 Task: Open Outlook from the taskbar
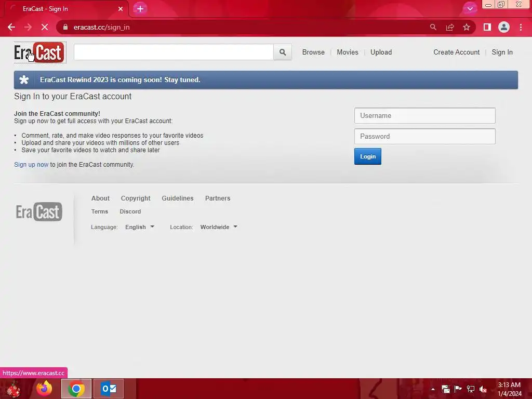click(x=109, y=389)
